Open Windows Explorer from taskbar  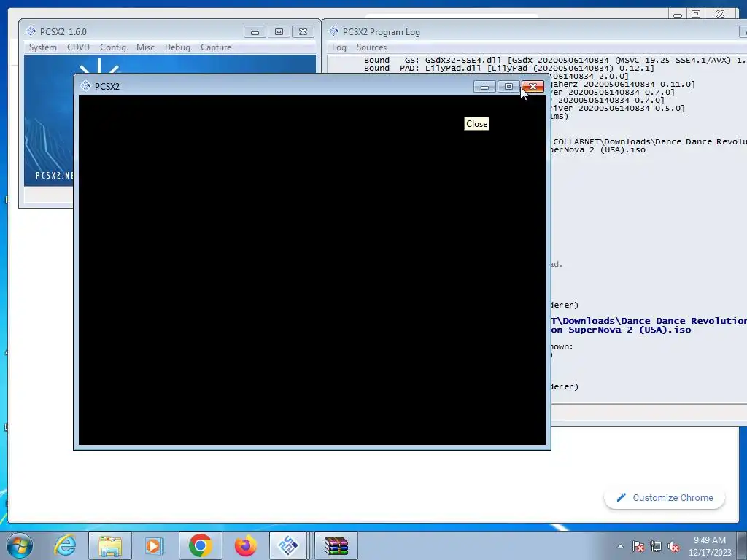pyautogui.click(x=110, y=545)
